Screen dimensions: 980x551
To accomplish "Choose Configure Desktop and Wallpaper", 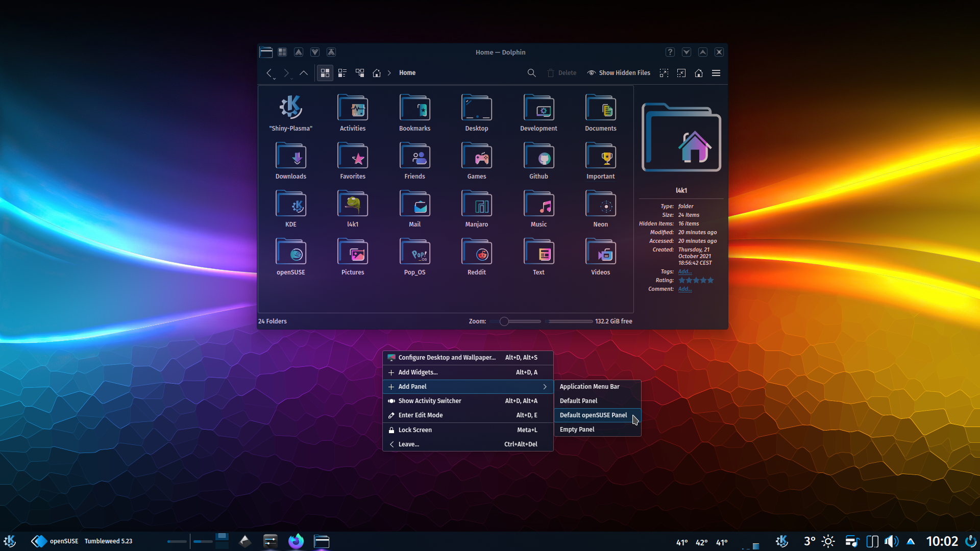I will [468, 358].
